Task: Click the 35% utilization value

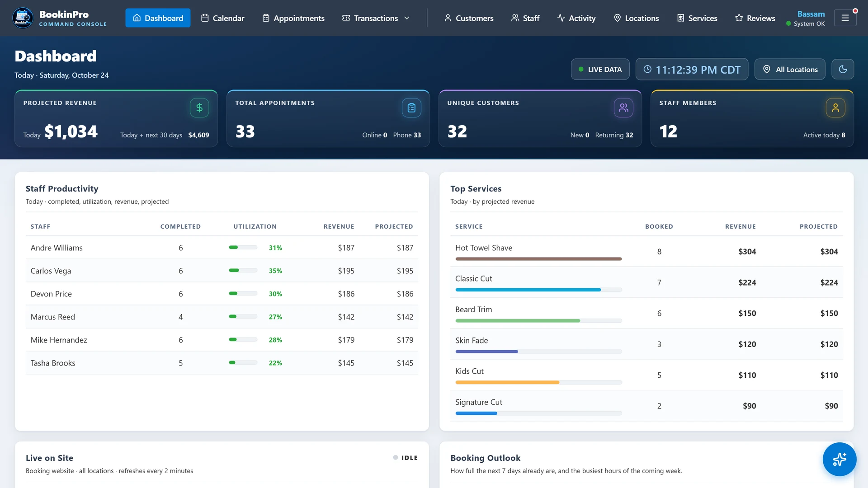Action: pyautogui.click(x=275, y=271)
